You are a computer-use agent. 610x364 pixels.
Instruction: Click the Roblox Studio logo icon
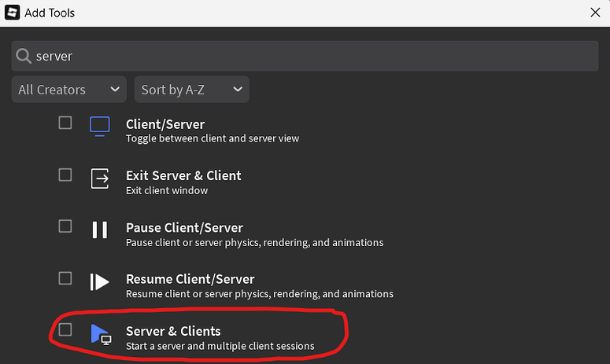tap(13, 13)
